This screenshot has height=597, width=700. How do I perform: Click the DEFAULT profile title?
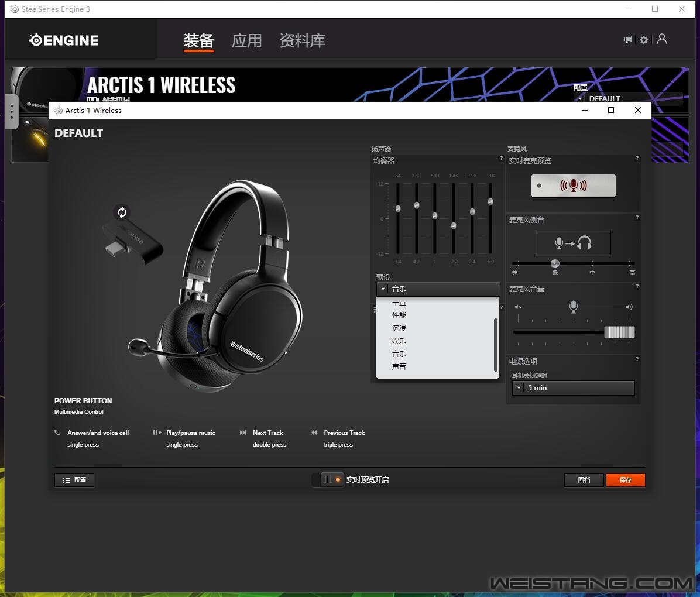click(x=78, y=133)
